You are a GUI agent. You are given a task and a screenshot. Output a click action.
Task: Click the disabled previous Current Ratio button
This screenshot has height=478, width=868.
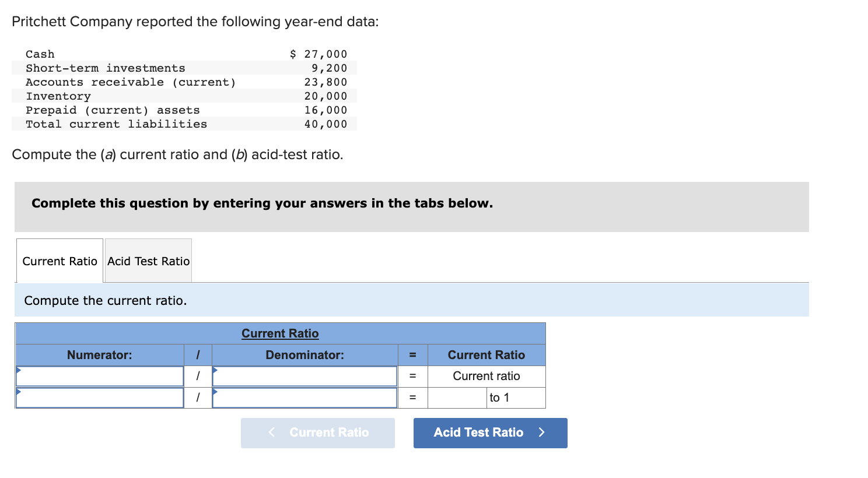(x=317, y=433)
